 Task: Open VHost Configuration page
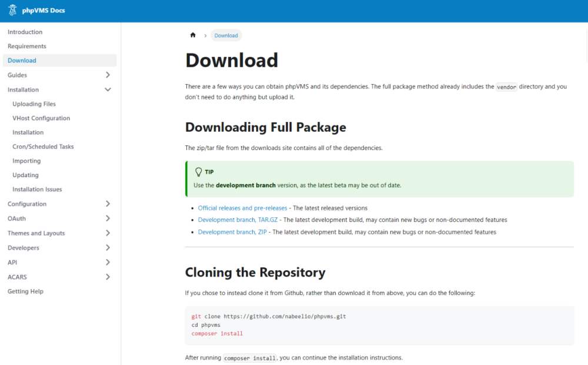click(41, 118)
